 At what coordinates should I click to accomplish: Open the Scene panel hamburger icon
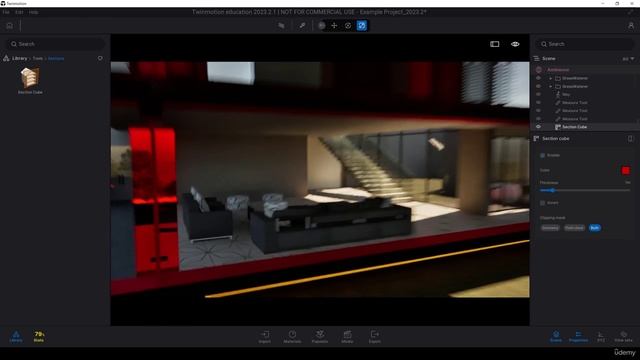pyautogui.click(x=537, y=59)
